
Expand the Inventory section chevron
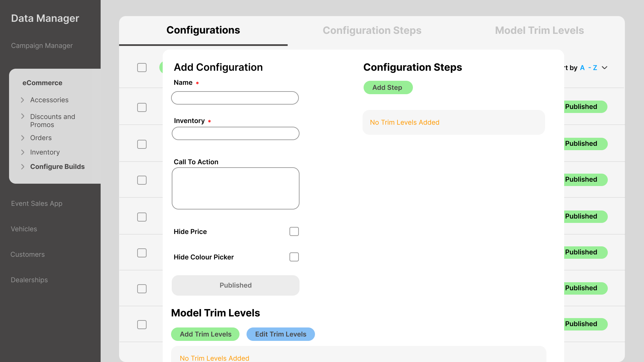click(x=22, y=152)
